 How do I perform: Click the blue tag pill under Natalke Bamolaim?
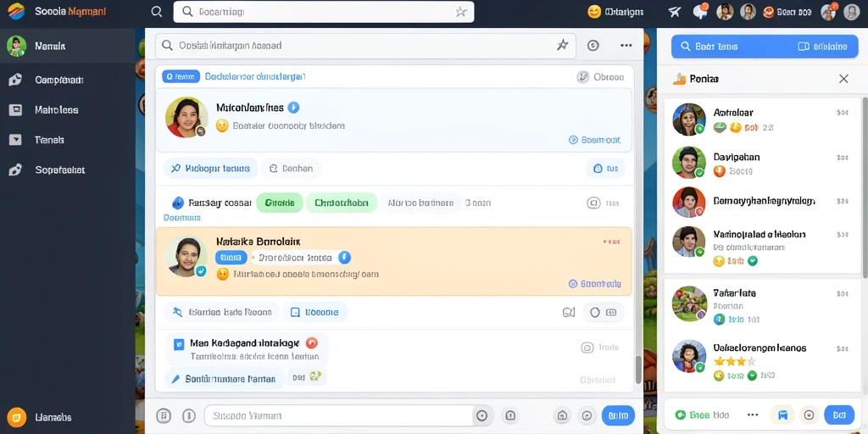[x=231, y=258]
